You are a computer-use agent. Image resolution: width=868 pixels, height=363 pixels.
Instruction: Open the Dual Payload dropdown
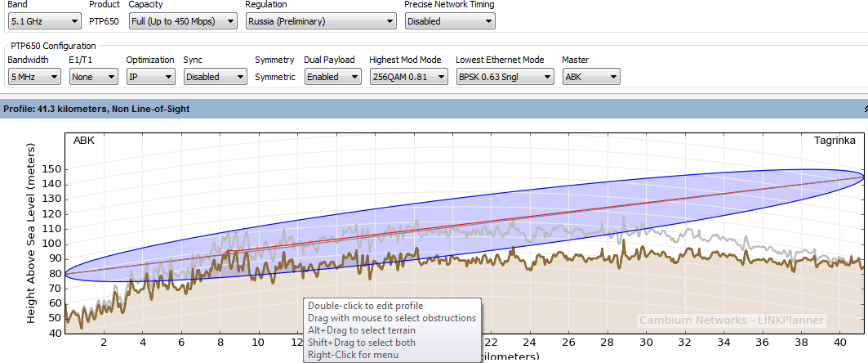[x=332, y=77]
